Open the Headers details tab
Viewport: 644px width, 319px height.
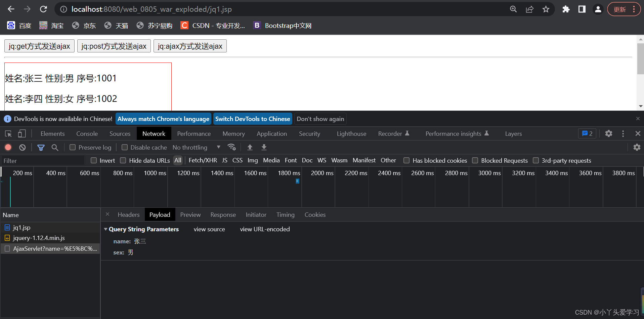pyautogui.click(x=129, y=215)
